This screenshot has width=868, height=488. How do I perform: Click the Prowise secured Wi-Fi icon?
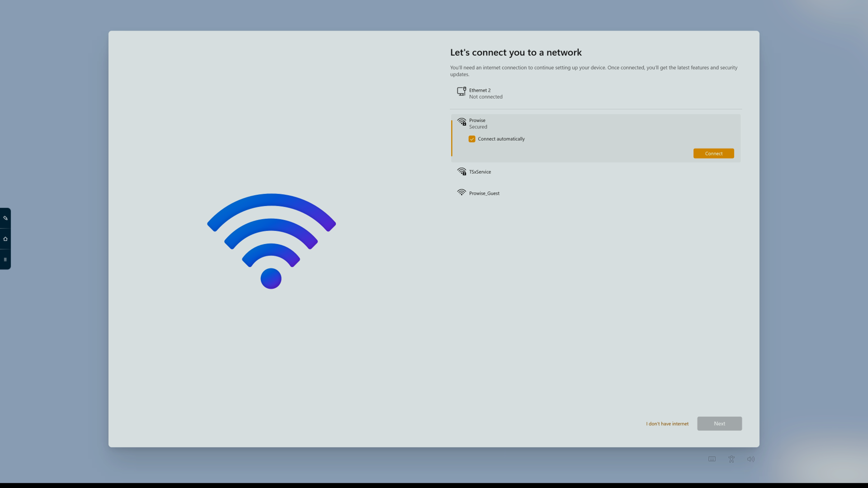pyautogui.click(x=462, y=122)
